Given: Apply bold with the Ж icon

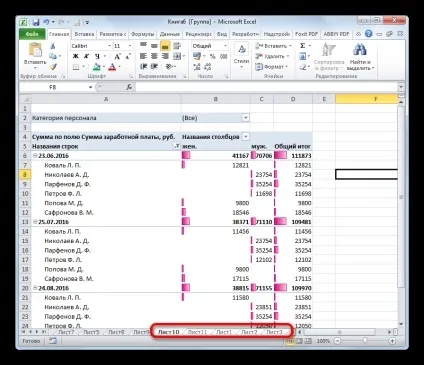Looking at the screenshot, I should tap(76, 56).
